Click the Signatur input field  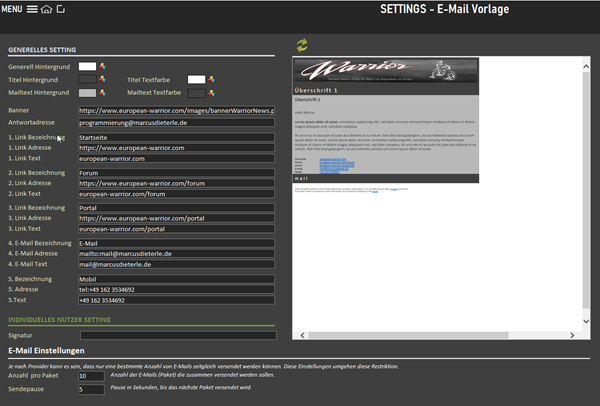click(x=175, y=335)
